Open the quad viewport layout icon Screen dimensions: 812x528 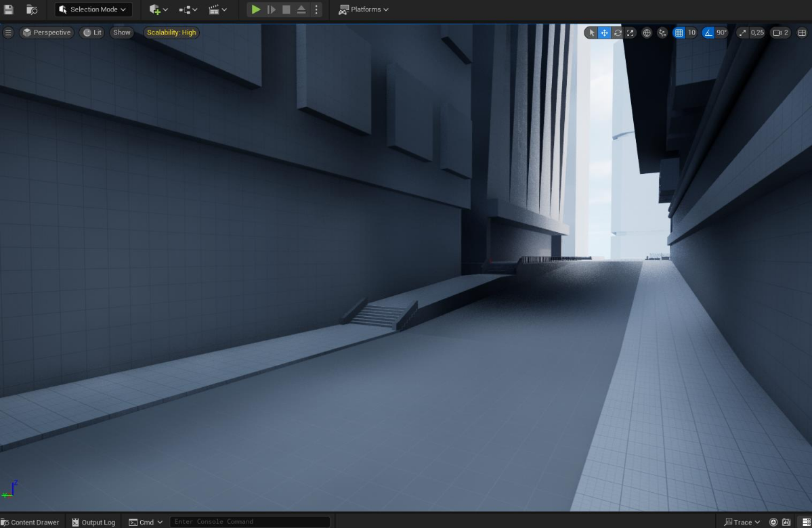point(802,32)
